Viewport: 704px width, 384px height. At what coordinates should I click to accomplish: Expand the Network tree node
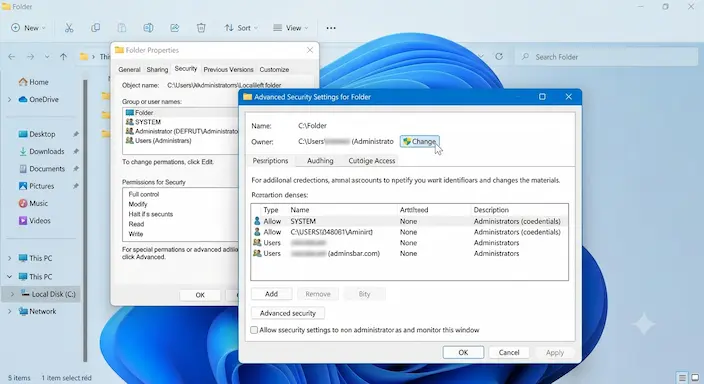coord(9,311)
